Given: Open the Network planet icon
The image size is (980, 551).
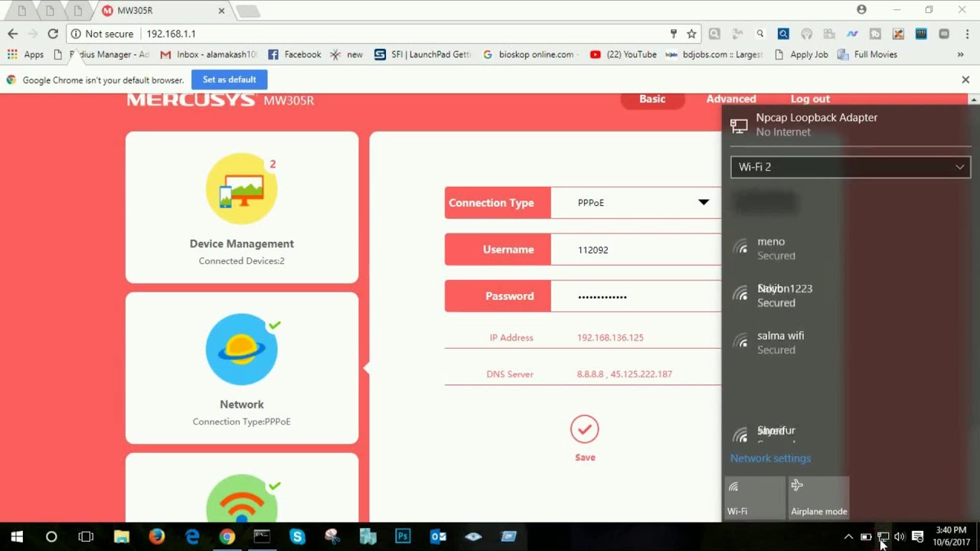Looking at the screenshot, I should pos(242,349).
